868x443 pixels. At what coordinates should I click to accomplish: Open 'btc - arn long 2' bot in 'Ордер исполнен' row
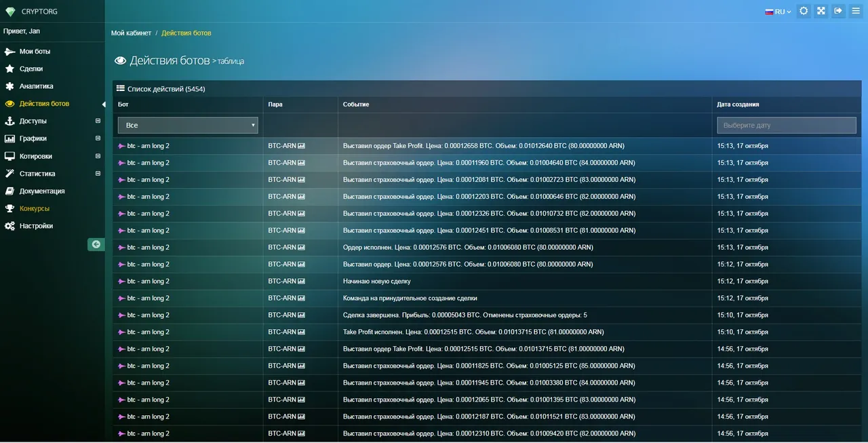click(149, 248)
